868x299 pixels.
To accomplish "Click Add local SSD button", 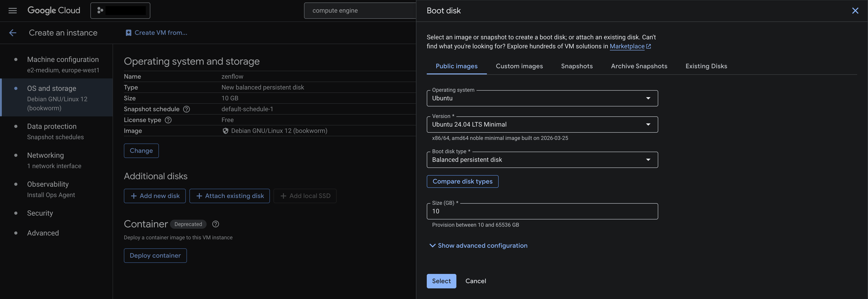I will 305,196.
